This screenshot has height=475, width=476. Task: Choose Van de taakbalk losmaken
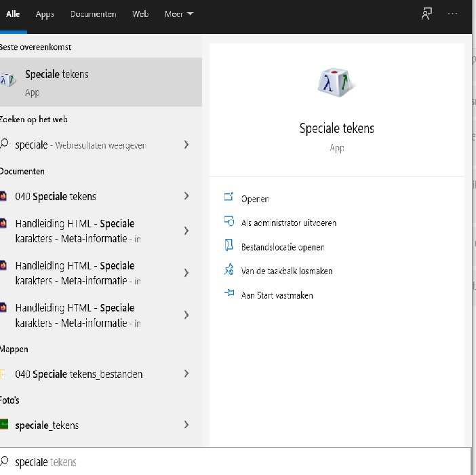[287, 271]
